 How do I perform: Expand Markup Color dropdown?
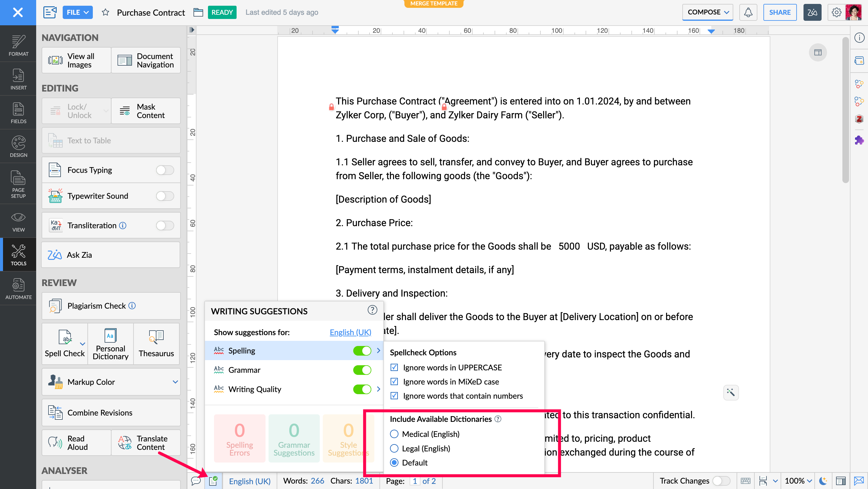click(175, 382)
